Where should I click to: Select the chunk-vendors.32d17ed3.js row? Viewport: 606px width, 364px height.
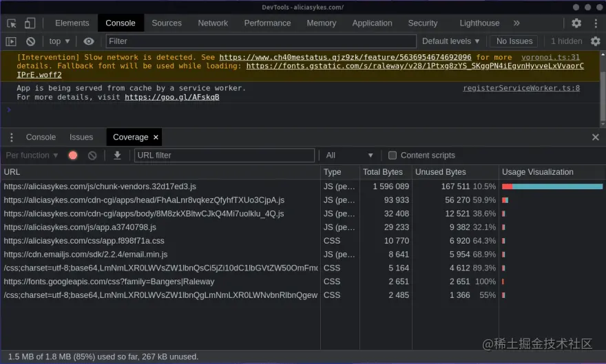pyautogui.click(x=303, y=186)
